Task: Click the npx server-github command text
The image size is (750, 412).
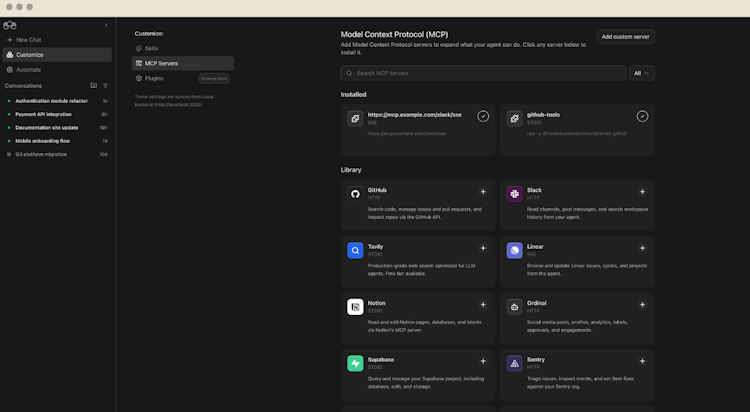Action: tap(577, 134)
